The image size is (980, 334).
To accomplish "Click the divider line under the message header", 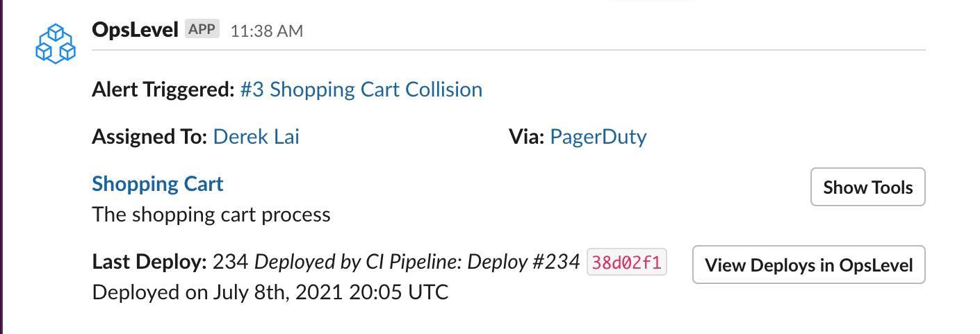I will [x=509, y=50].
